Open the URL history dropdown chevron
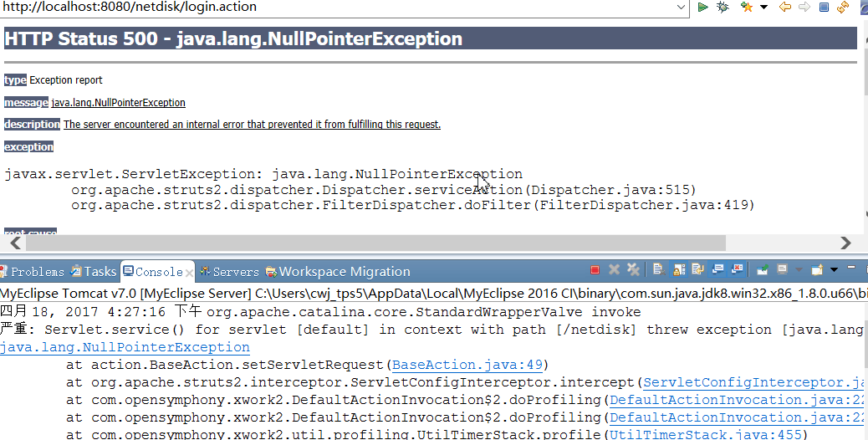Screen dimensions: 868x440 [x=681, y=8]
